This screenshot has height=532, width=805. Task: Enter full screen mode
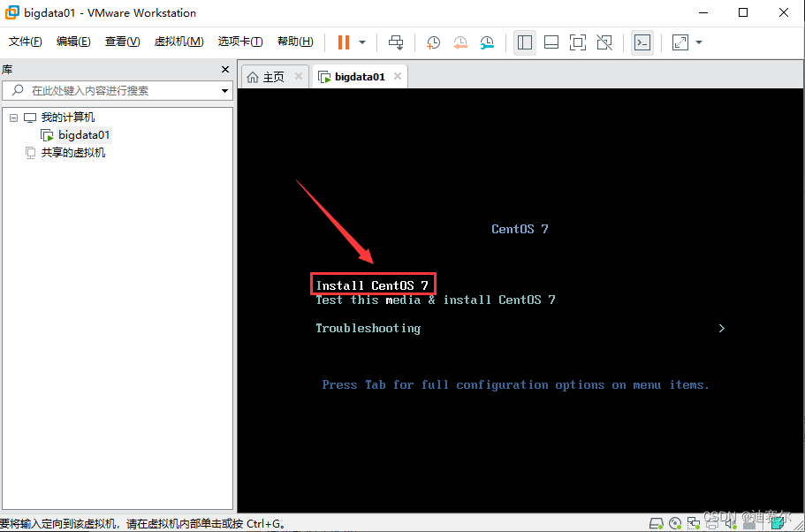point(578,42)
